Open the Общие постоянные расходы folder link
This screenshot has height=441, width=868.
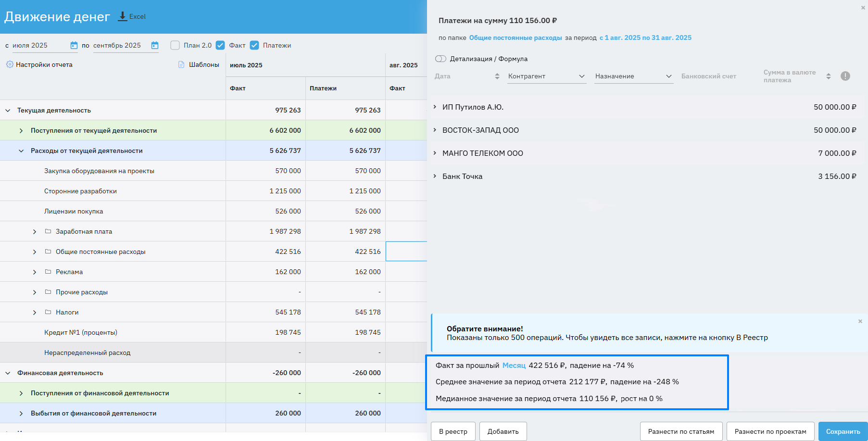click(515, 38)
